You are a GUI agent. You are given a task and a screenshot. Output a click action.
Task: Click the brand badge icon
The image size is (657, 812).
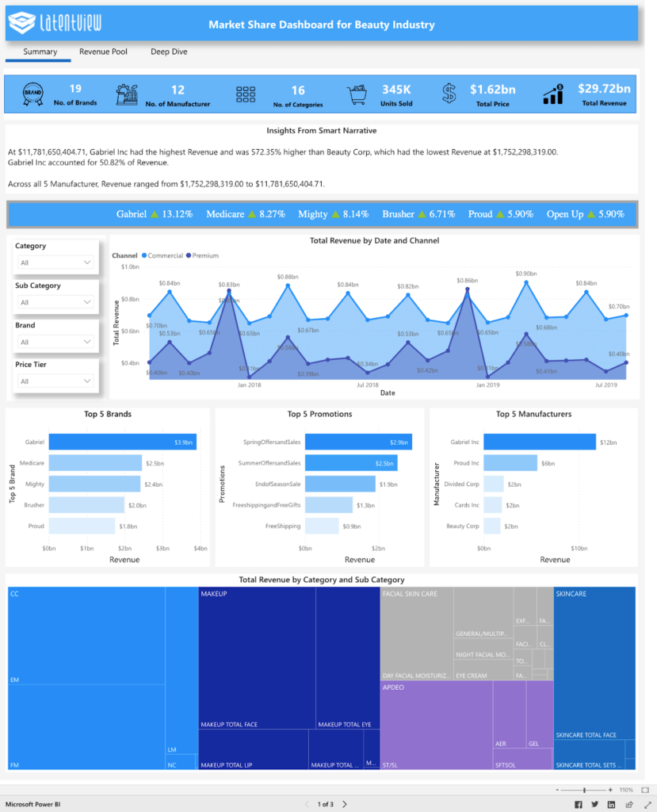(x=33, y=94)
